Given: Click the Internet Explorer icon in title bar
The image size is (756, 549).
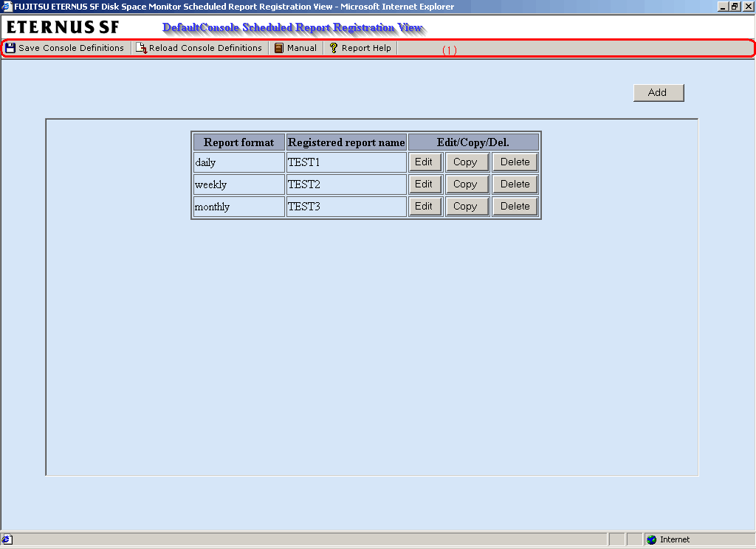Looking at the screenshot, I should point(6,6).
